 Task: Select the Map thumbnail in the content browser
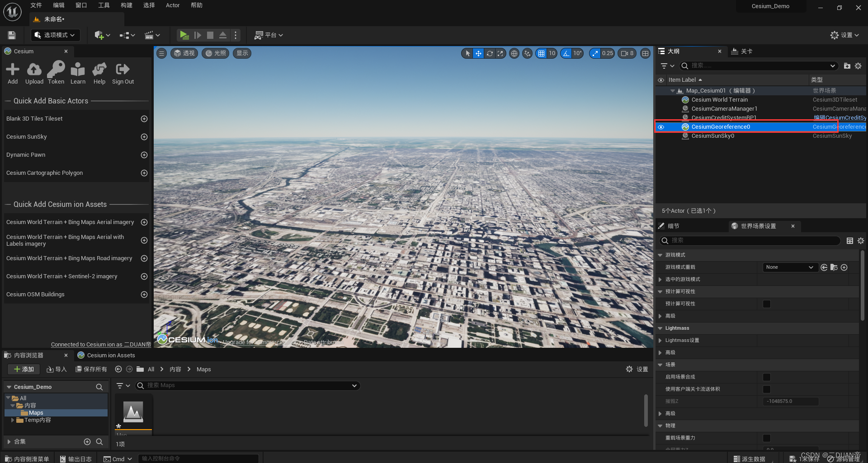(x=133, y=412)
